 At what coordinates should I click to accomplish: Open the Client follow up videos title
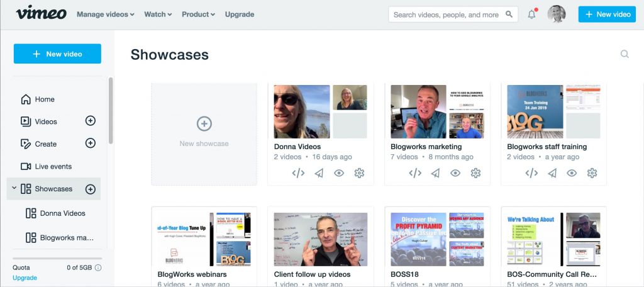coord(312,274)
